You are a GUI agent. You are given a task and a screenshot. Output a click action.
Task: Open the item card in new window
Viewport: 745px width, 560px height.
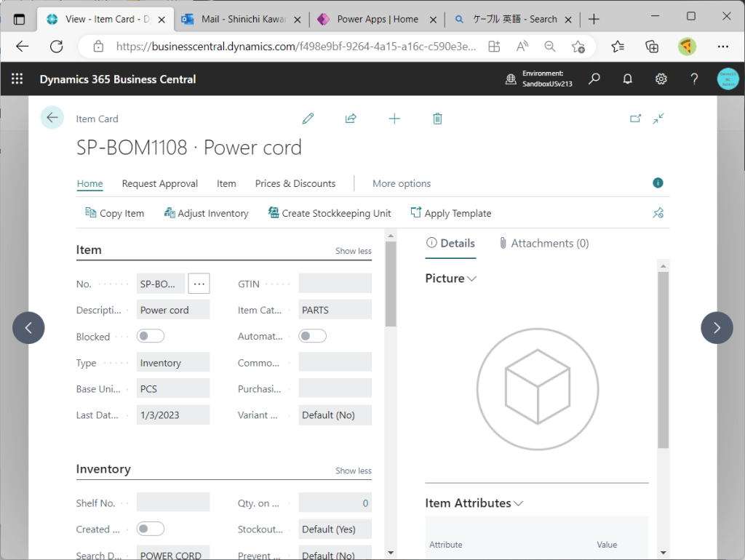[635, 119]
